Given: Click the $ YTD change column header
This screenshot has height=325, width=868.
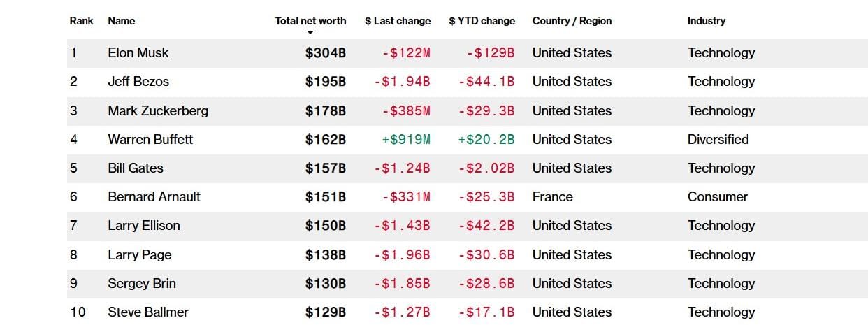Looking at the screenshot, I should [482, 21].
